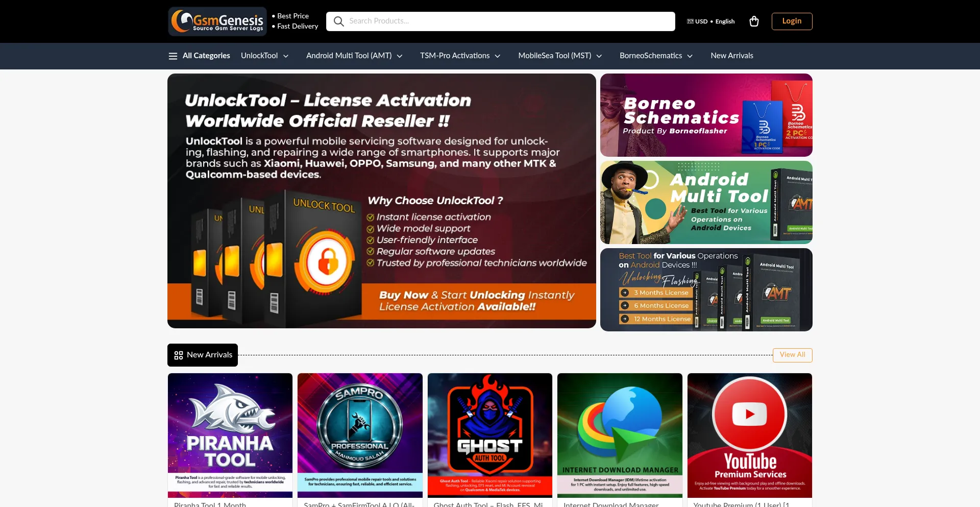Open the Internet Download Manager product image
The height and width of the screenshot is (507, 980).
coord(620,436)
